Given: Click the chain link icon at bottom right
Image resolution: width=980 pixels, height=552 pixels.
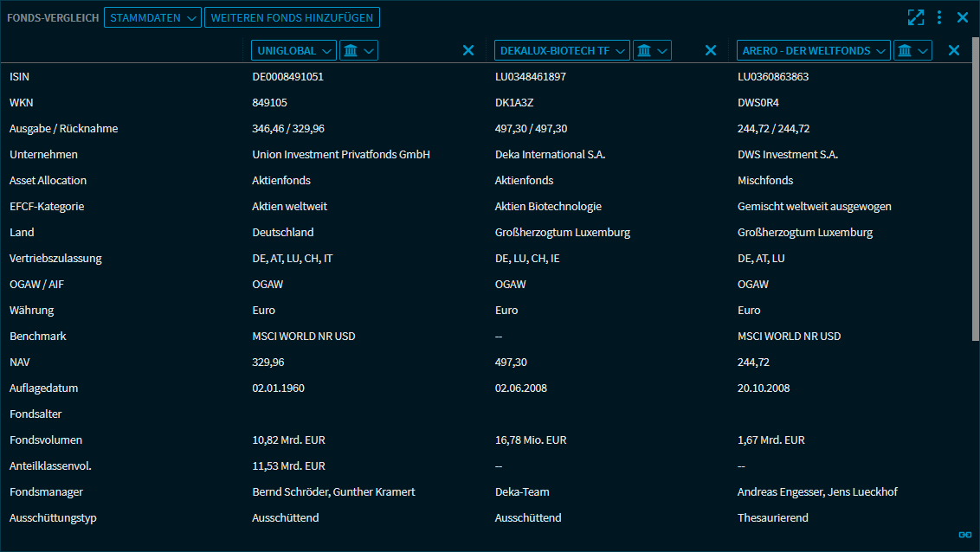Looking at the screenshot, I should click(964, 535).
